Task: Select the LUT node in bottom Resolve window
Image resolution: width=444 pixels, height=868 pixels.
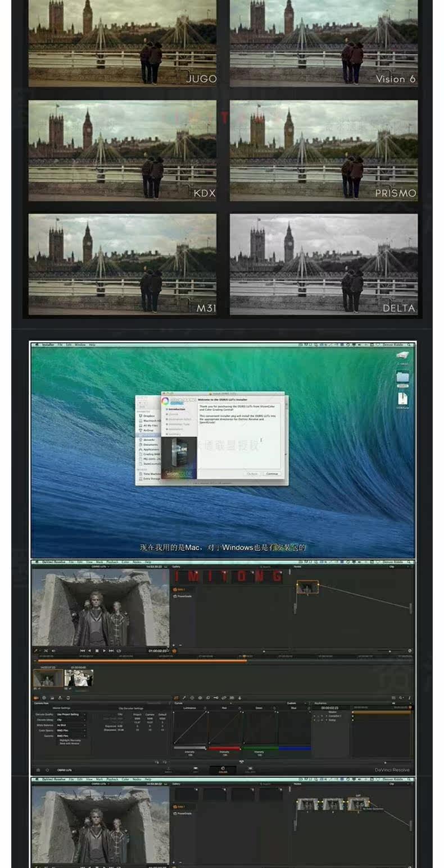Action: coord(358,805)
